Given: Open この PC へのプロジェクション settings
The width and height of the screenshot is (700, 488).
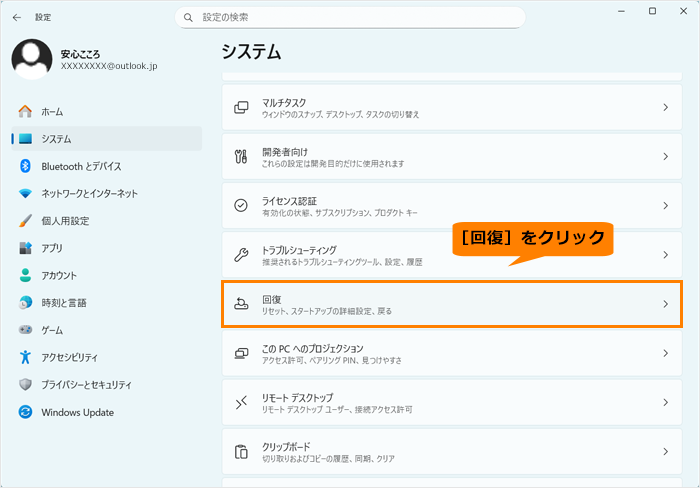Looking at the screenshot, I should (450, 353).
